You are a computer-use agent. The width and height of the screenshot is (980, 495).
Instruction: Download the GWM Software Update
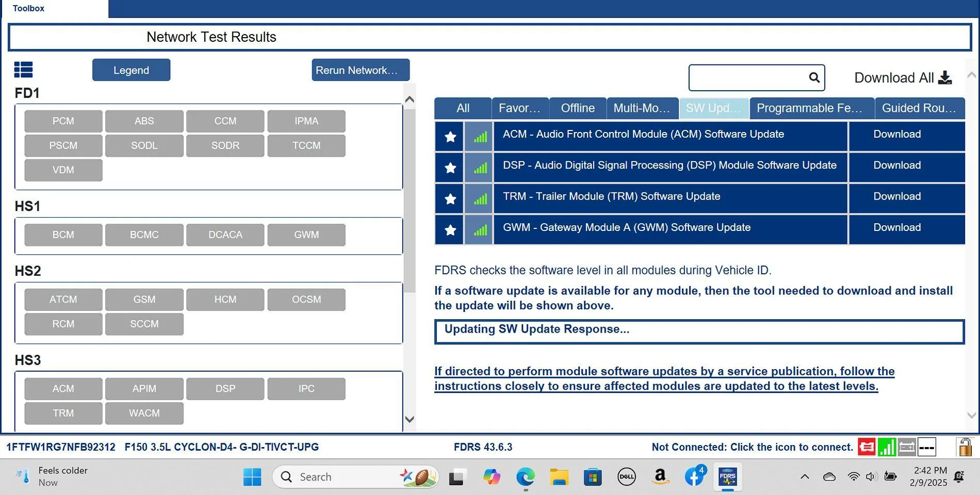(907, 230)
